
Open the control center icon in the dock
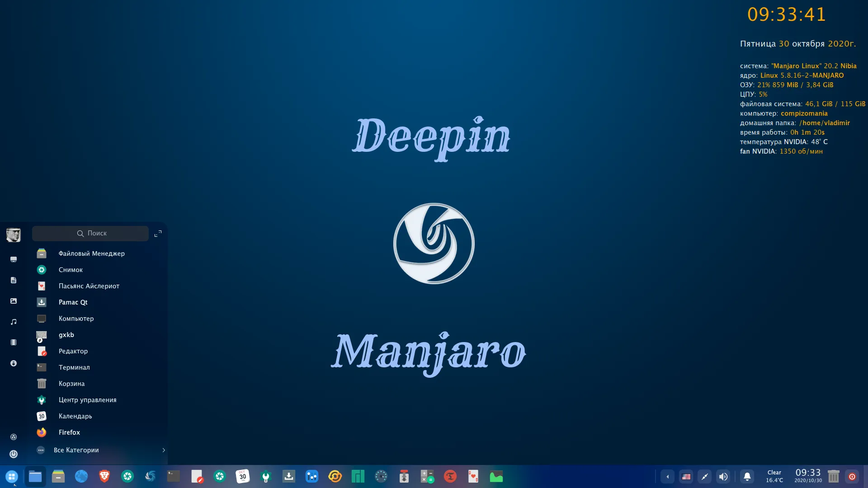(266, 476)
